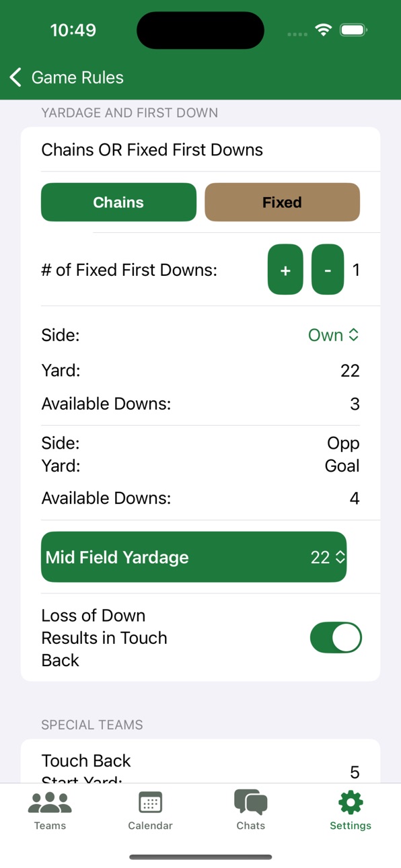Tap the Mid Field Yardage button

[194, 557]
